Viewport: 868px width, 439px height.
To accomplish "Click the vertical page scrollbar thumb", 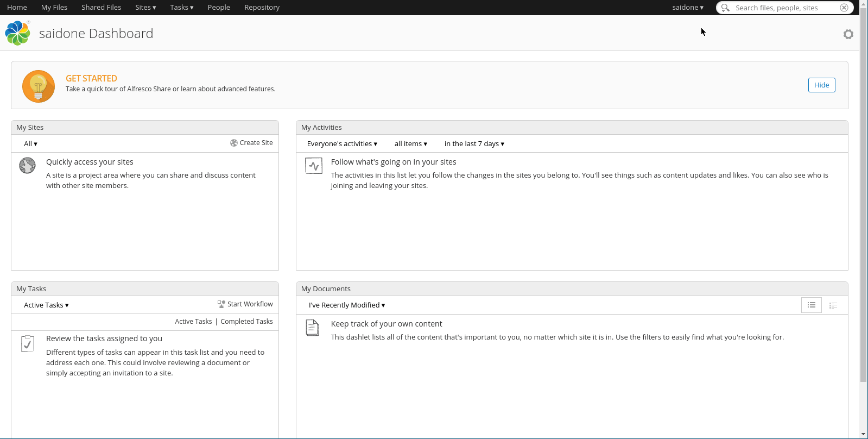I will pos(864,195).
